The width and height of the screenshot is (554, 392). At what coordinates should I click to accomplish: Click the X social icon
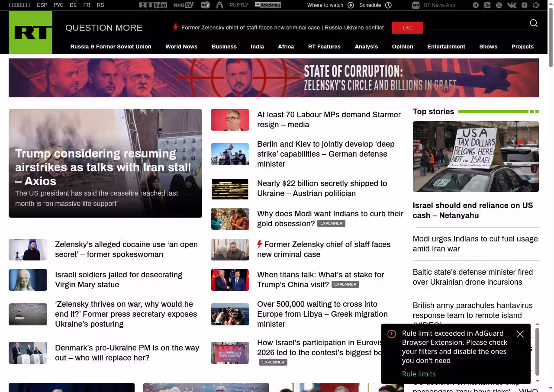click(499, 5)
